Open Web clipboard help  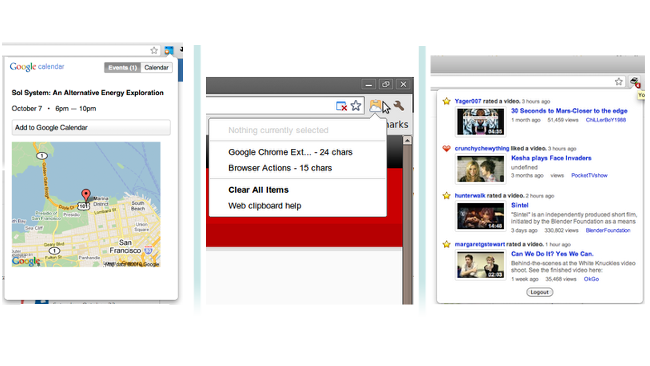pyautogui.click(x=264, y=206)
